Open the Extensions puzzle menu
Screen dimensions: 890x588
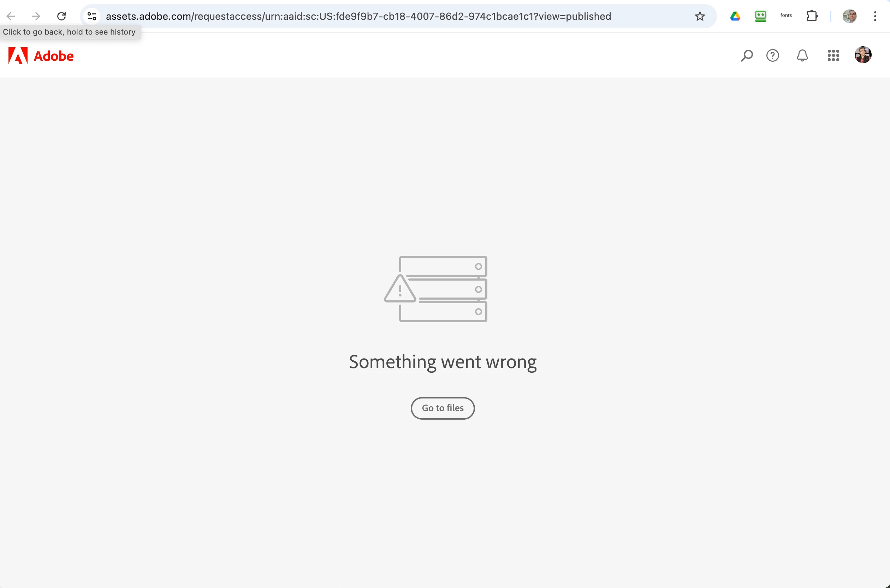click(x=812, y=16)
